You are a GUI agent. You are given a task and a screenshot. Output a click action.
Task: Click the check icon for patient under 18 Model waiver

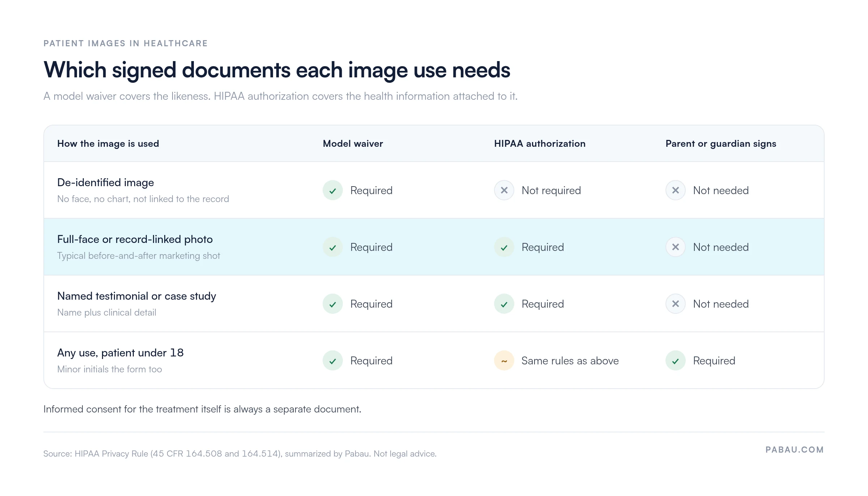(x=333, y=360)
